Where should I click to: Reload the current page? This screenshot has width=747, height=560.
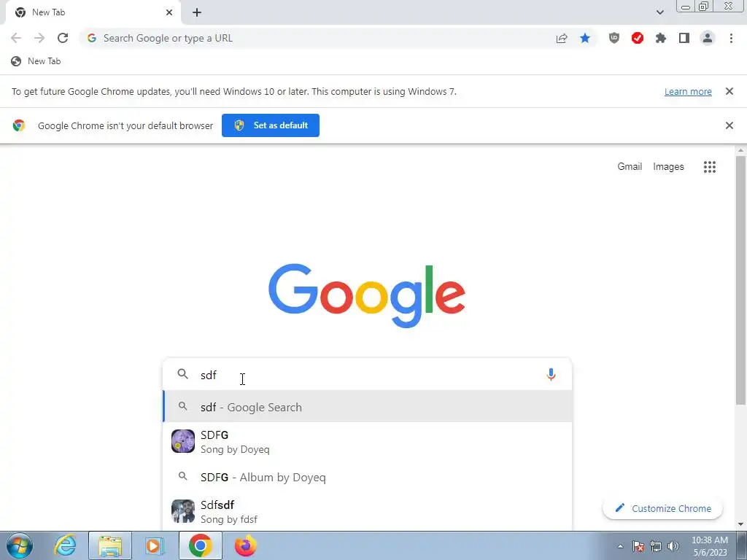tap(63, 38)
